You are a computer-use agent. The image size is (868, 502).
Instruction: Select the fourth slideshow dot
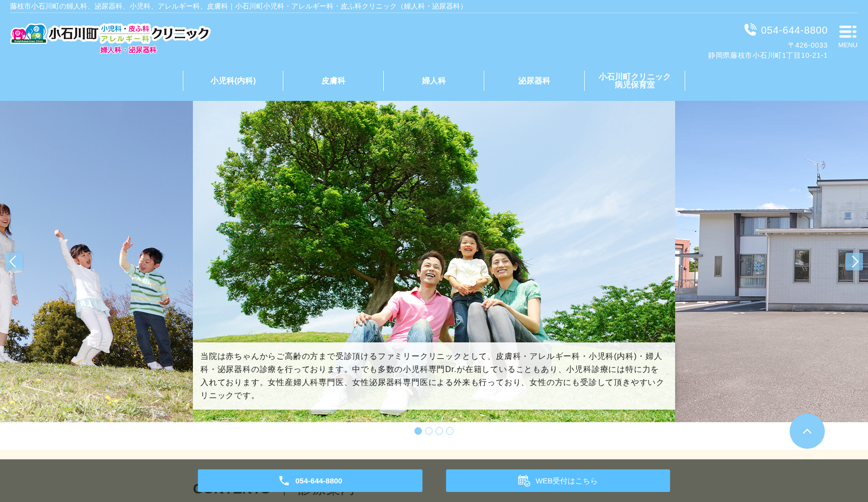pos(450,431)
